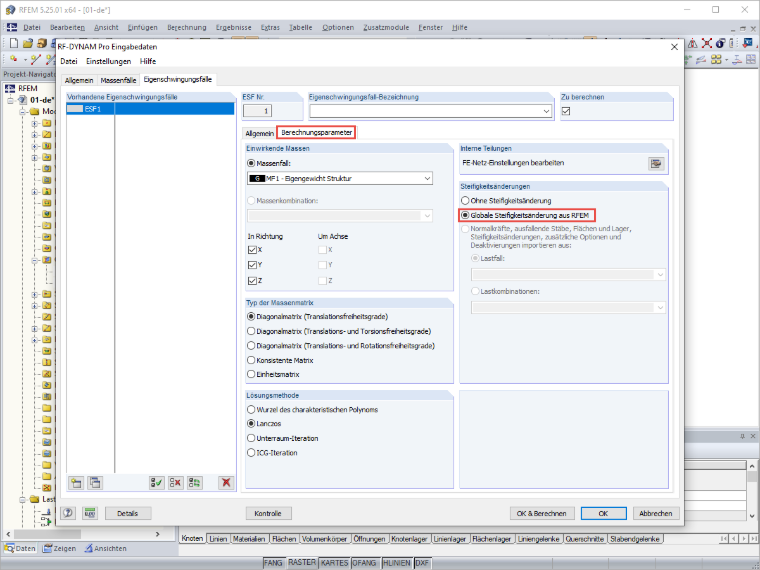
Task: Choose ICG-Iteration solution method
Action: [272, 453]
